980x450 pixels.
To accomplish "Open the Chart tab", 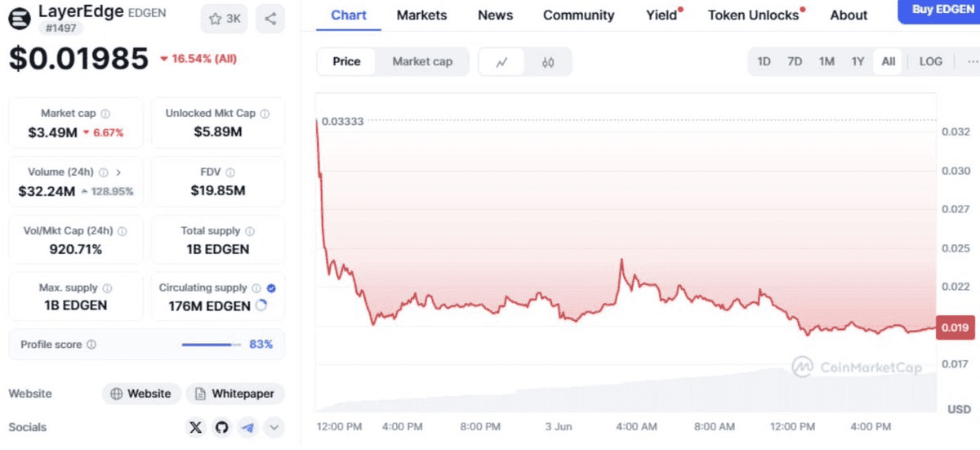I will click(x=349, y=15).
